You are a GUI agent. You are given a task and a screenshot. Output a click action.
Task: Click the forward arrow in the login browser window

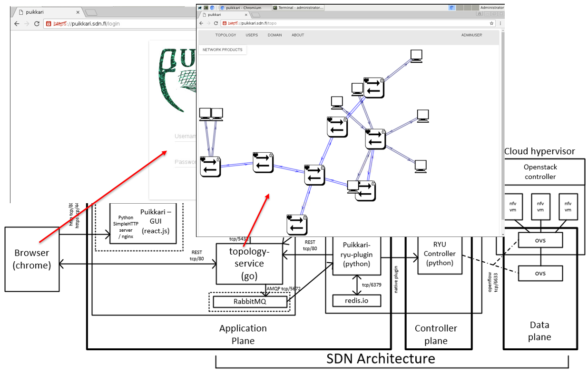(27, 24)
